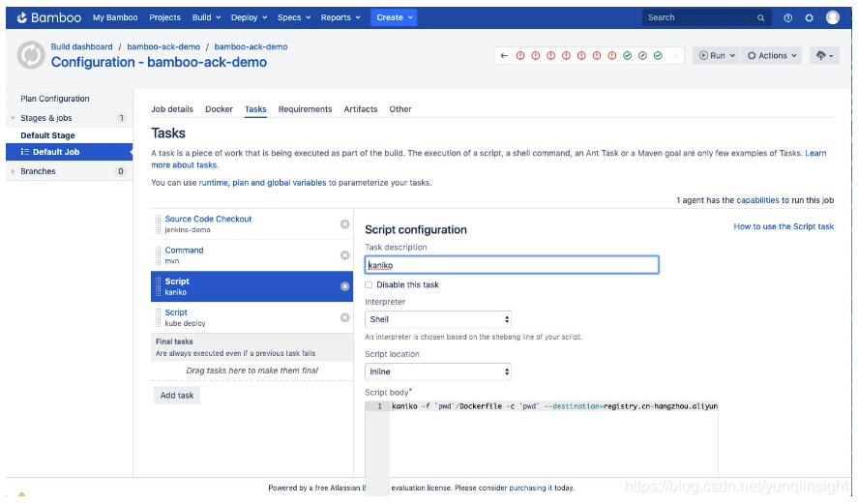Screen dimensions: 858x504
Task: Click "Drag tasks here to make them final"
Action: [251, 371]
